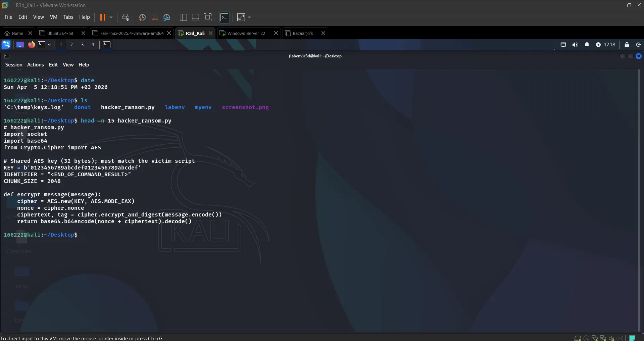Image resolution: width=644 pixels, height=341 pixels.
Task: Click the stretch guest display icon
Action: point(241,17)
